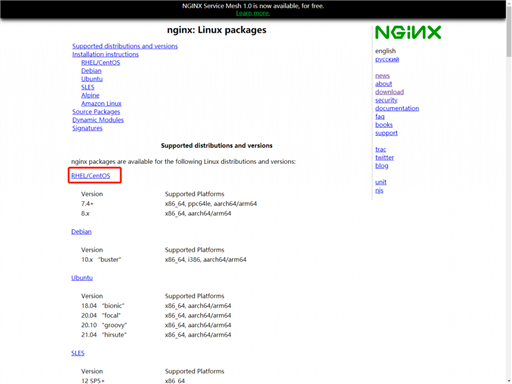The width and height of the screenshot is (512, 384).
Task: Open the support sidebar link
Action: click(x=386, y=133)
